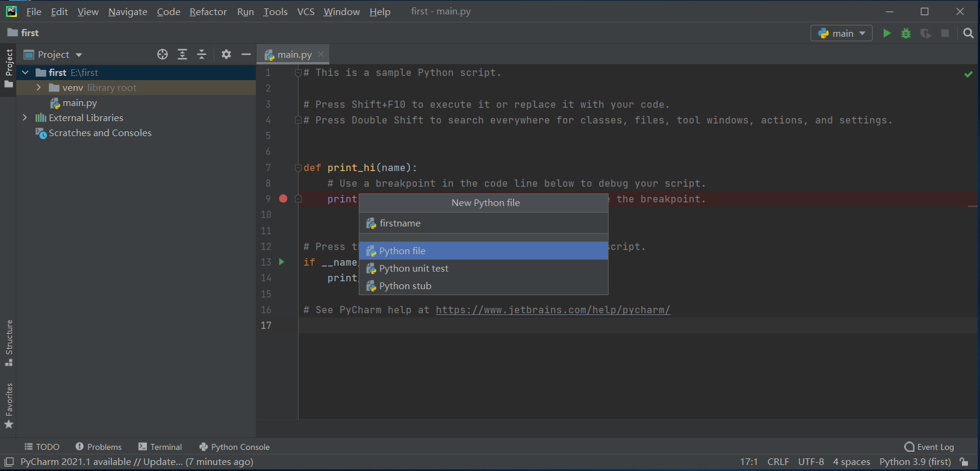Screen dimensions: 980x471
Task: Select Python file in New popup
Action: tap(483, 251)
